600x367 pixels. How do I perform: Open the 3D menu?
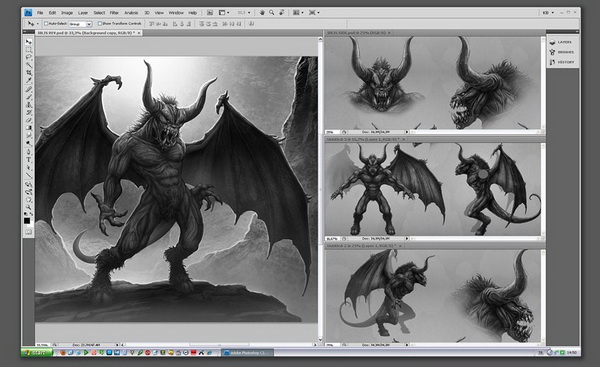[147, 13]
